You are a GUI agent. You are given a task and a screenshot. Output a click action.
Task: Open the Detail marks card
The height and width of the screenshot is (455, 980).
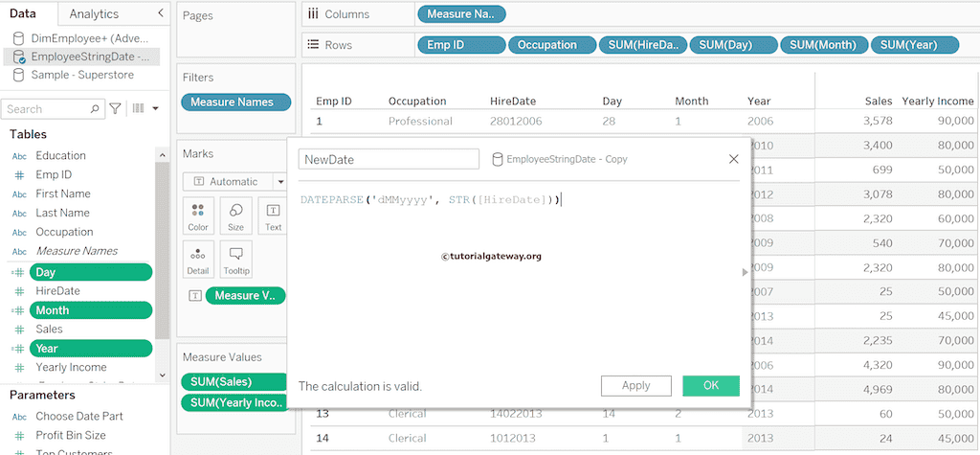coord(198,260)
